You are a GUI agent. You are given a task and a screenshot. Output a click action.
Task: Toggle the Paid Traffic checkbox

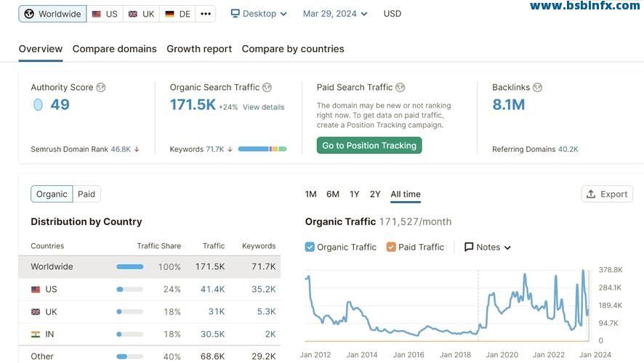[x=391, y=247]
